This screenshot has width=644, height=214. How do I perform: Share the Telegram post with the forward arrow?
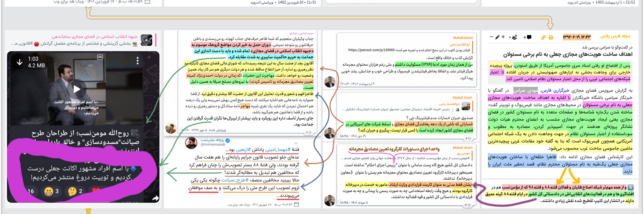coord(156,198)
